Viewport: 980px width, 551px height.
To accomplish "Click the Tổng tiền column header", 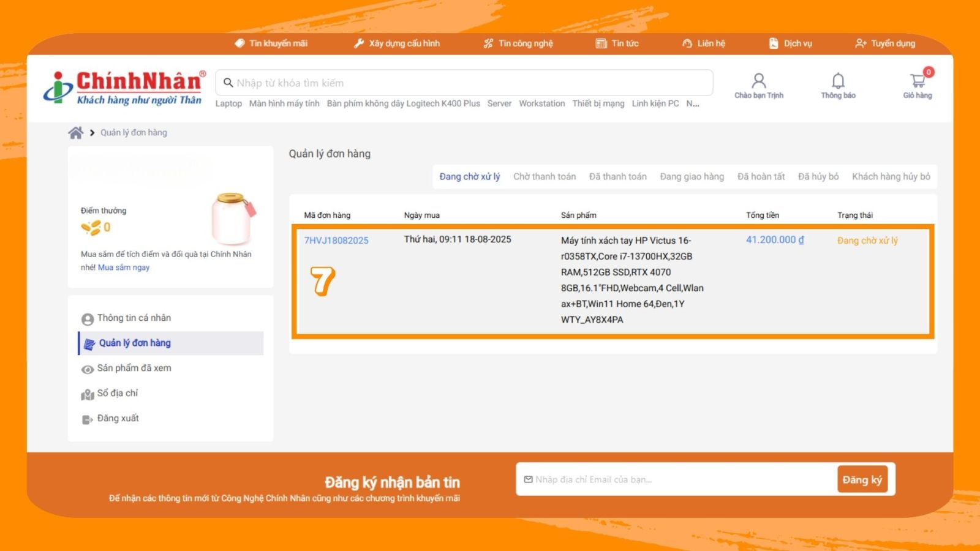I will coord(763,216).
